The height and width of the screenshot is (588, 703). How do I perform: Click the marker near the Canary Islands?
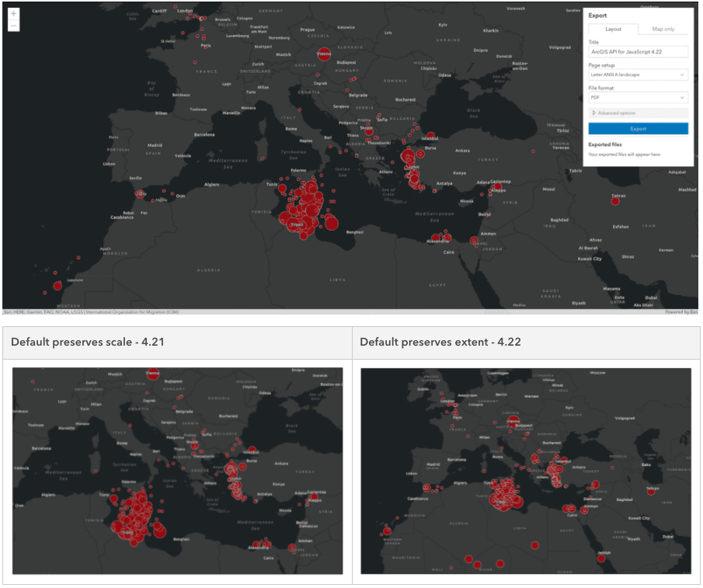pyautogui.click(x=56, y=285)
